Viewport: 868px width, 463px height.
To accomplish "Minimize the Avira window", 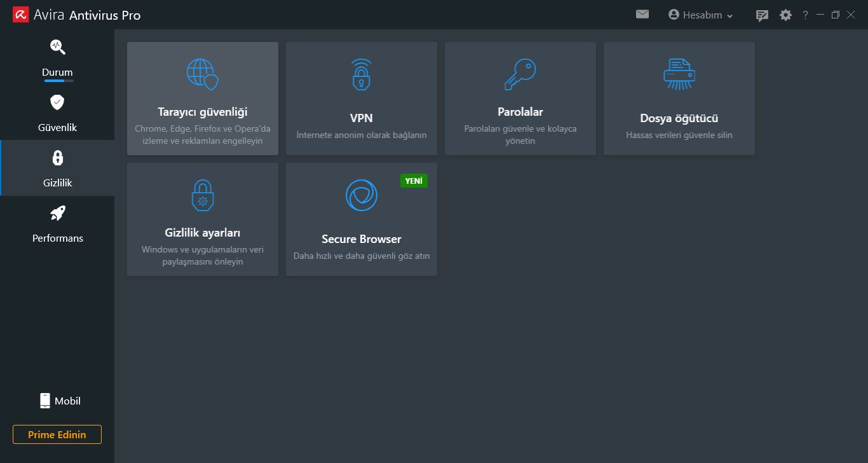I will (x=820, y=14).
